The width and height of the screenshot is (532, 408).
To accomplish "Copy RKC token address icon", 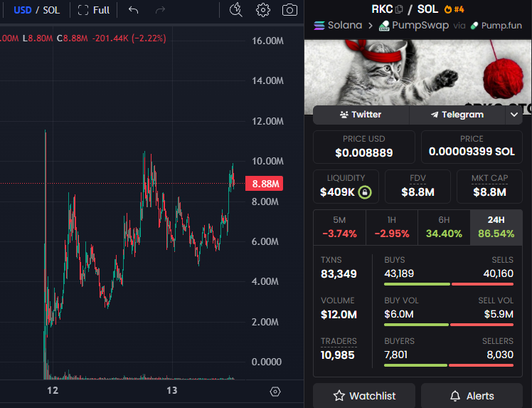I will pos(399,9).
